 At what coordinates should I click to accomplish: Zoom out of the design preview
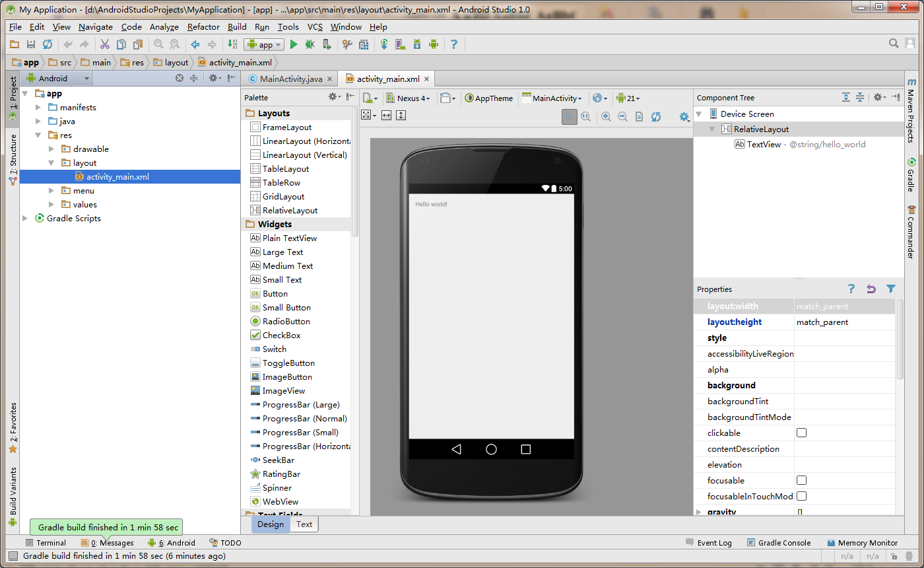coord(622,117)
